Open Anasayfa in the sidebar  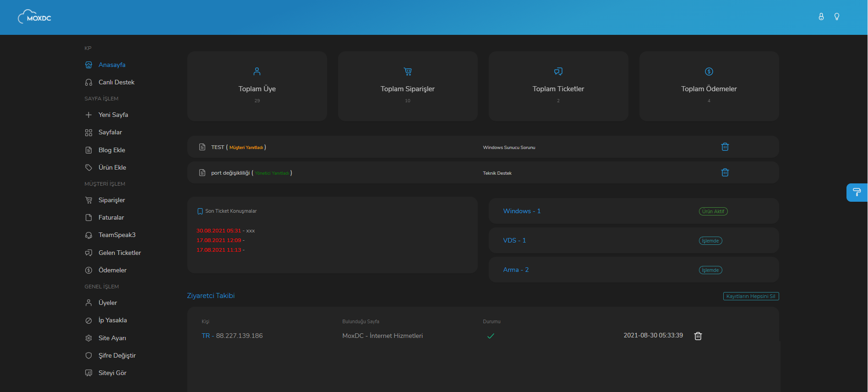(112, 65)
